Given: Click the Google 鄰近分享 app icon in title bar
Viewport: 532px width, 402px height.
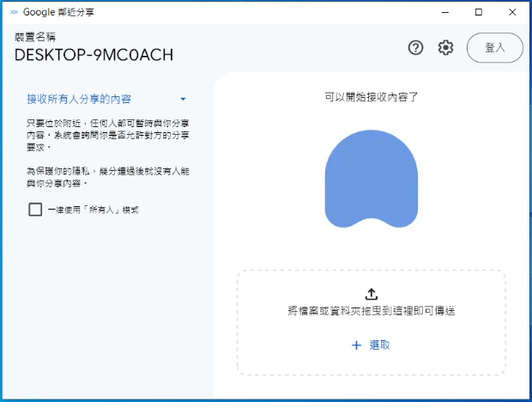Looking at the screenshot, I should pyautogui.click(x=14, y=12).
